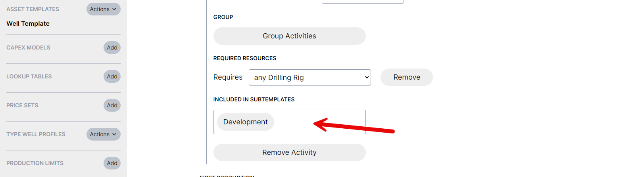Add a new Price Set
Screen dimensions: 644x177
(112, 105)
